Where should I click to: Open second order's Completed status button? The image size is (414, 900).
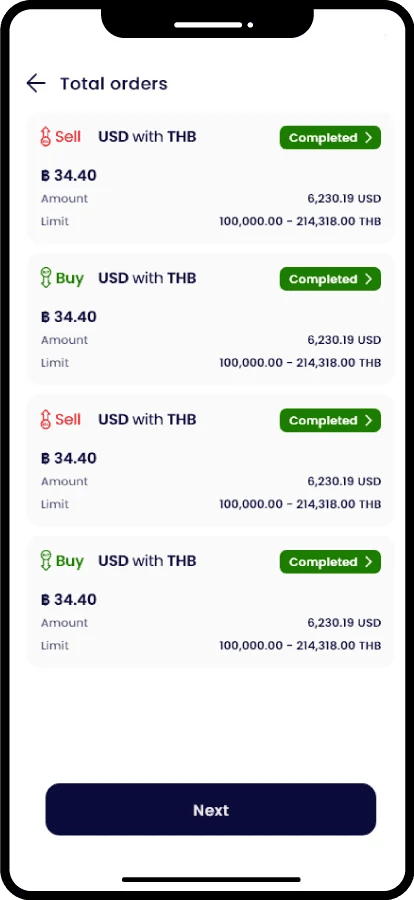pyautogui.click(x=330, y=279)
